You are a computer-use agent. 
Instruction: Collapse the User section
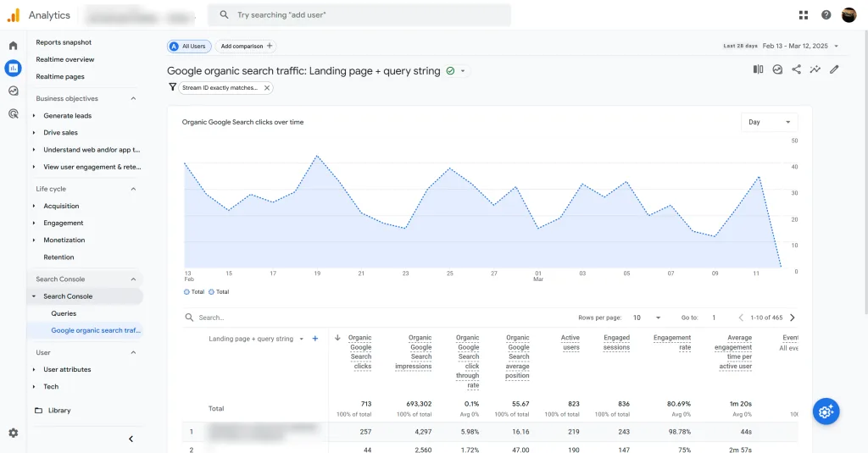tap(133, 352)
